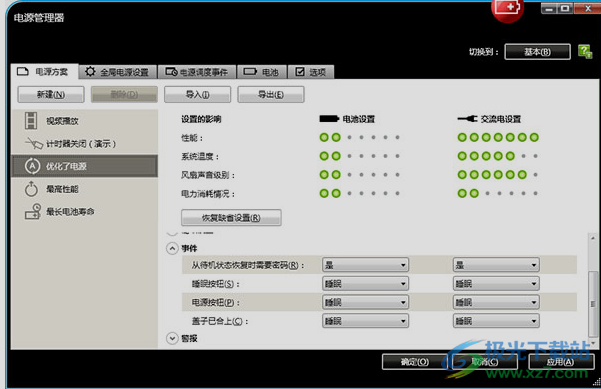Click the 系统温度 label
The height and width of the screenshot is (389, 601).
point(200,156)
